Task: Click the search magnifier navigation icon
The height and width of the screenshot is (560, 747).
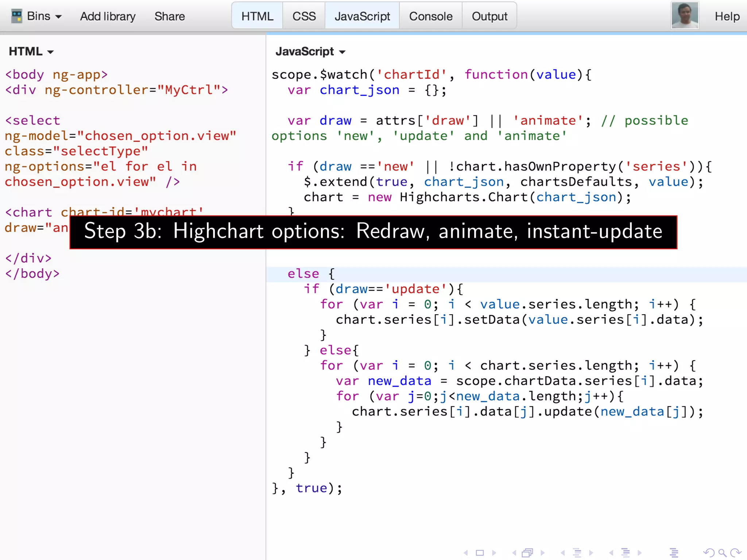Action: point(722,553)
